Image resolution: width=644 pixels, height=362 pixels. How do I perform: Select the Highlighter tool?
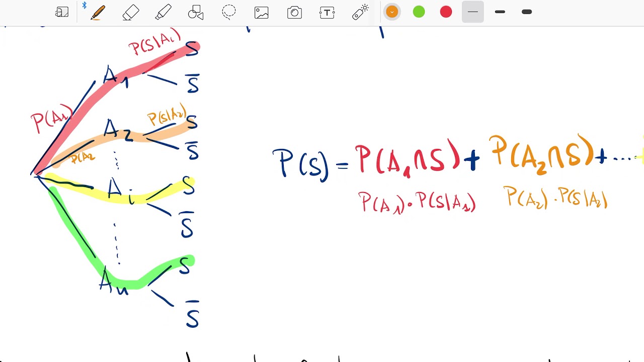[163, 12]
